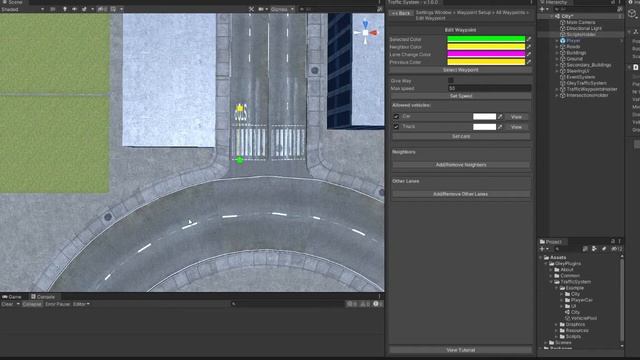This screenshot has height=360, width=640.
Task: Select Main Camera in Hierarchy
Action: click(x=580, y=22)
